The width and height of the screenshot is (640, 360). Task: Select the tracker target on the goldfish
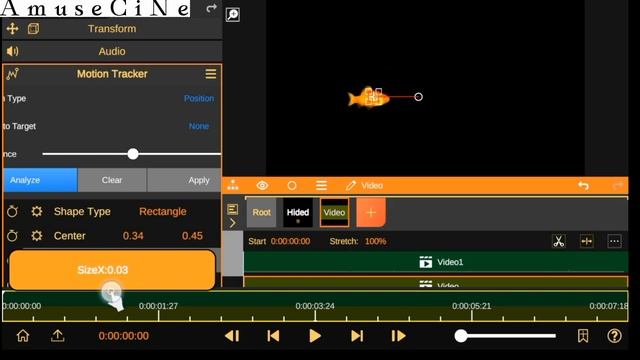(x=373, y=97)
